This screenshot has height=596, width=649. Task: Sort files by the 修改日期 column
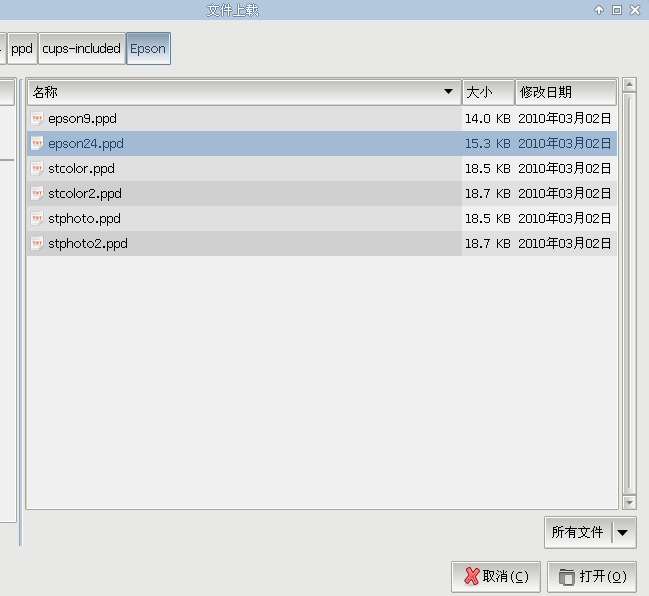pyautogui.click(x=566, y=92)
